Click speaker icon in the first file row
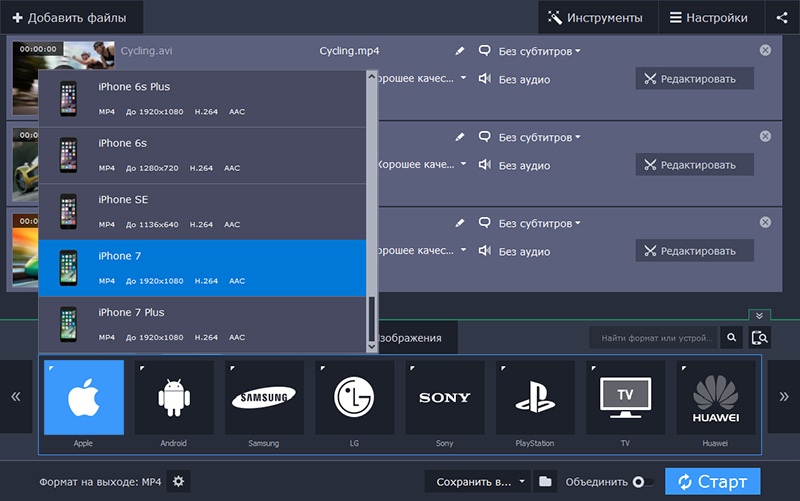This screenshot has height=501, width=800. coord(485,79)
